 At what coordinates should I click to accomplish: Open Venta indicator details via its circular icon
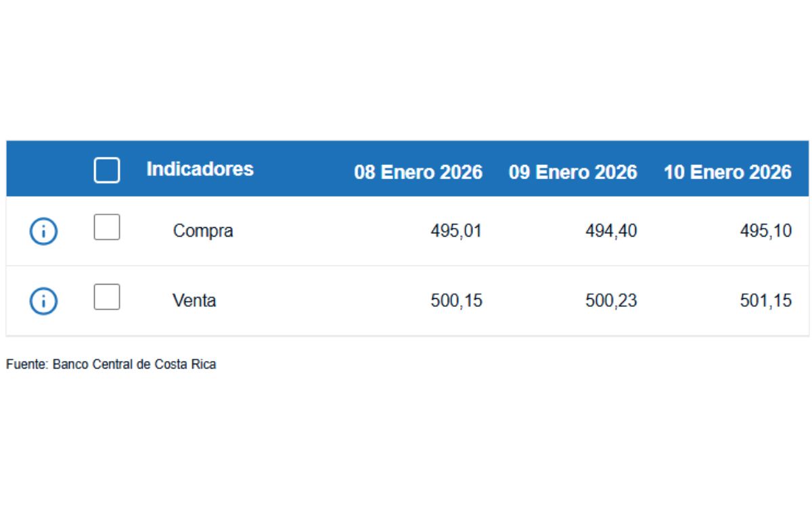coord(43,300)
